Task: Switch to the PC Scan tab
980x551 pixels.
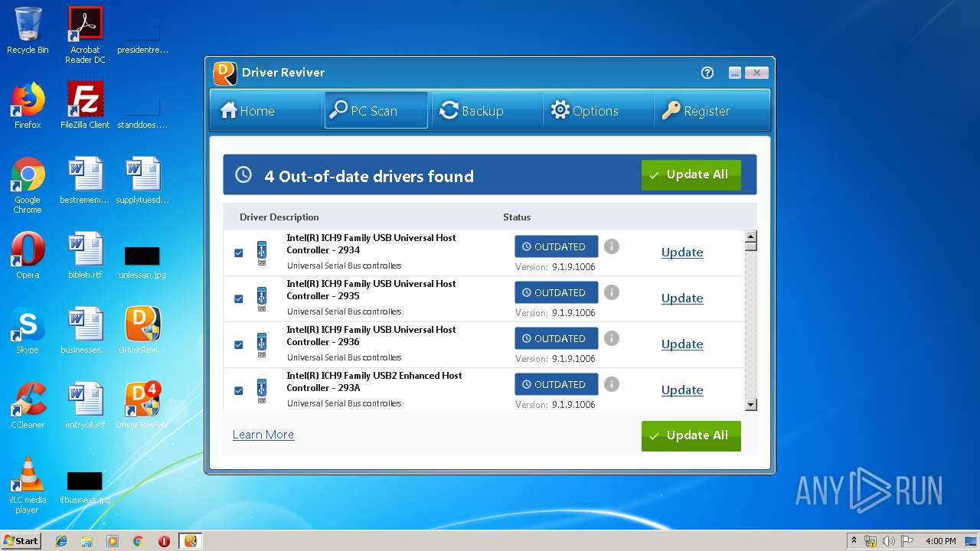Action: (376, 111)
